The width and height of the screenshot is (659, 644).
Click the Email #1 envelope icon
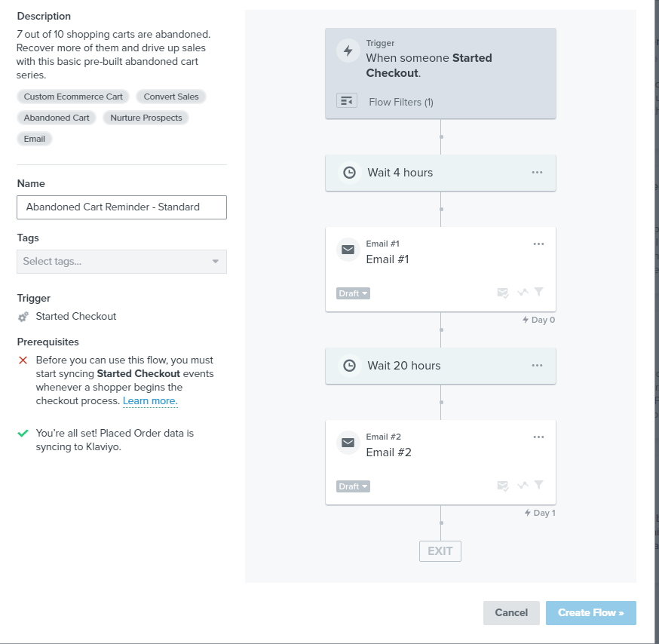[348, 250]
